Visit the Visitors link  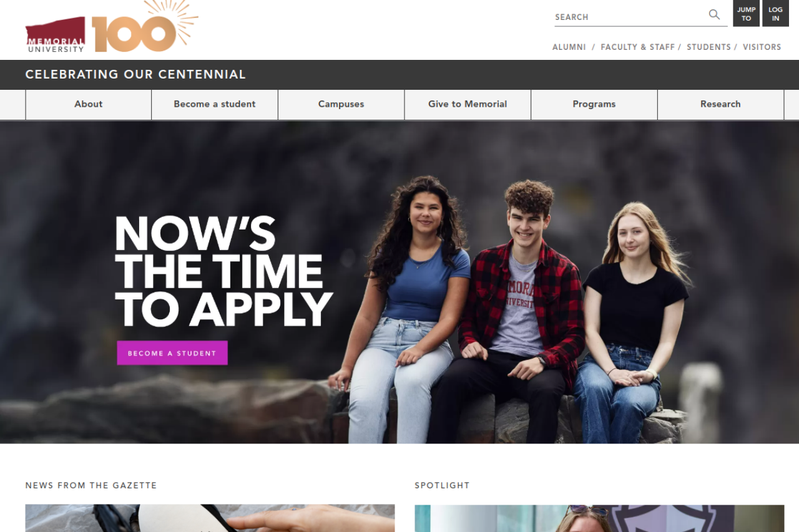click(762, 47)
